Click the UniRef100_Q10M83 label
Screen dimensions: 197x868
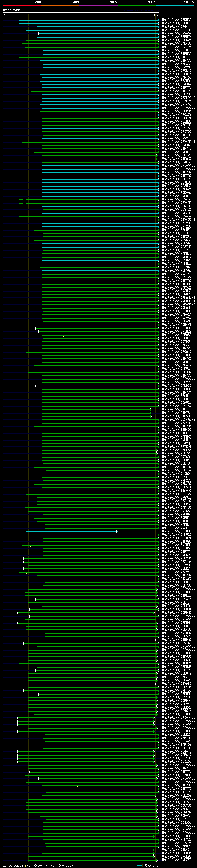click(x=177, y=389)
